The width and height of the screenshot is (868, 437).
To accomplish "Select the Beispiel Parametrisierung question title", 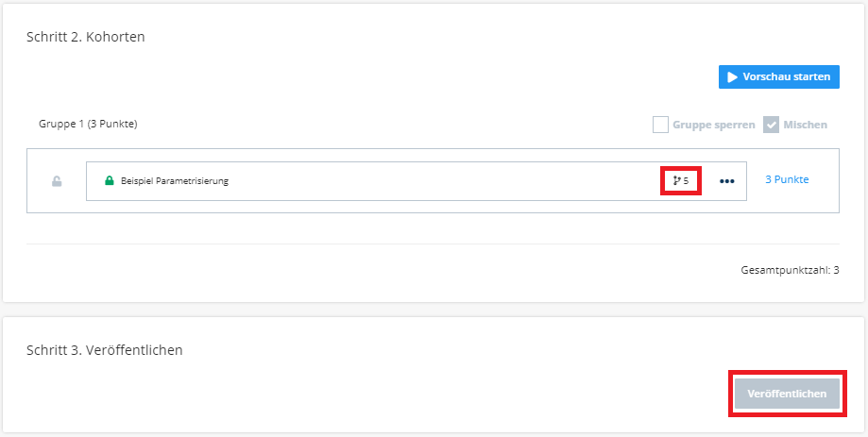I will pyautogui.click(x=175, y=181).
